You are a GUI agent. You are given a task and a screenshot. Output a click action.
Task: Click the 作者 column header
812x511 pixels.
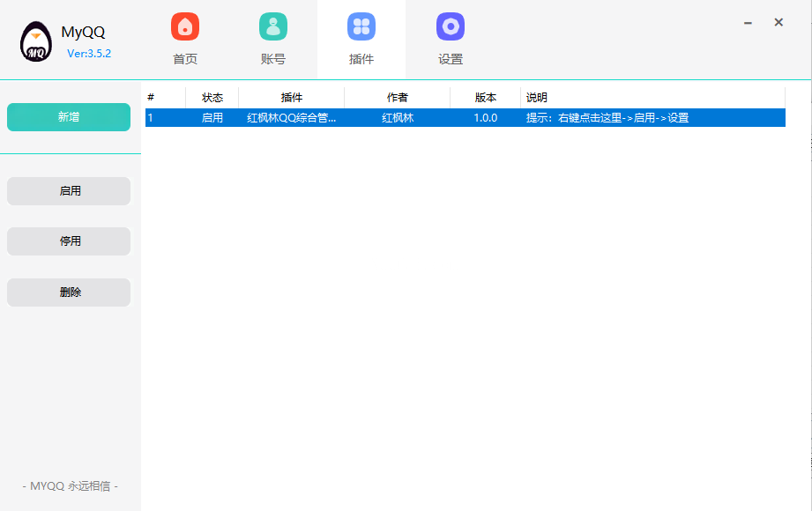point(398,98)
